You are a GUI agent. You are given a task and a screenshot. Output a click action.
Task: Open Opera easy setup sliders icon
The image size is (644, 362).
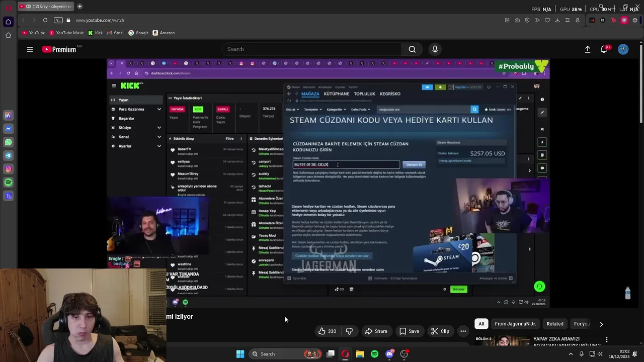(x=568, y=20)
